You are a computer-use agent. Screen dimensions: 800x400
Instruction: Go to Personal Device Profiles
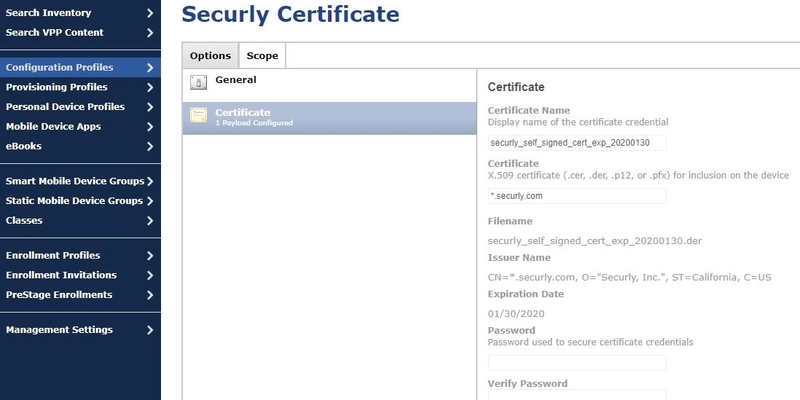tap(80, 107)
